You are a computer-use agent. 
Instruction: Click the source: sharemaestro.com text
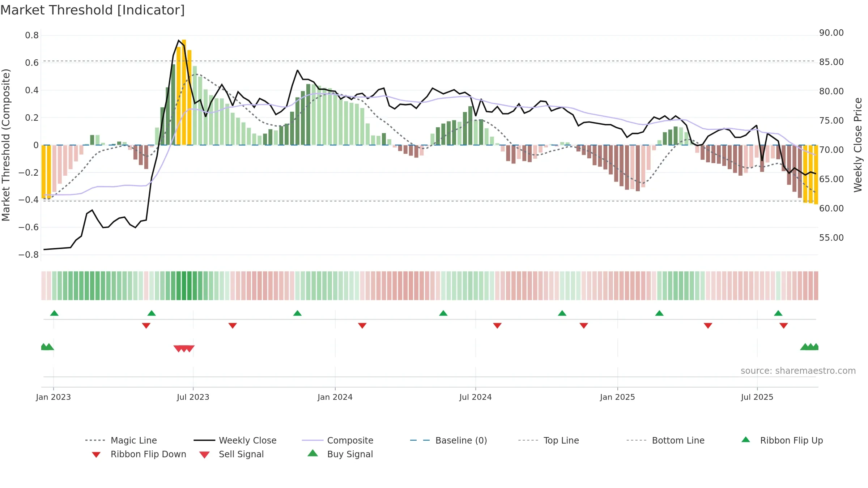click(x=798, y=371)
